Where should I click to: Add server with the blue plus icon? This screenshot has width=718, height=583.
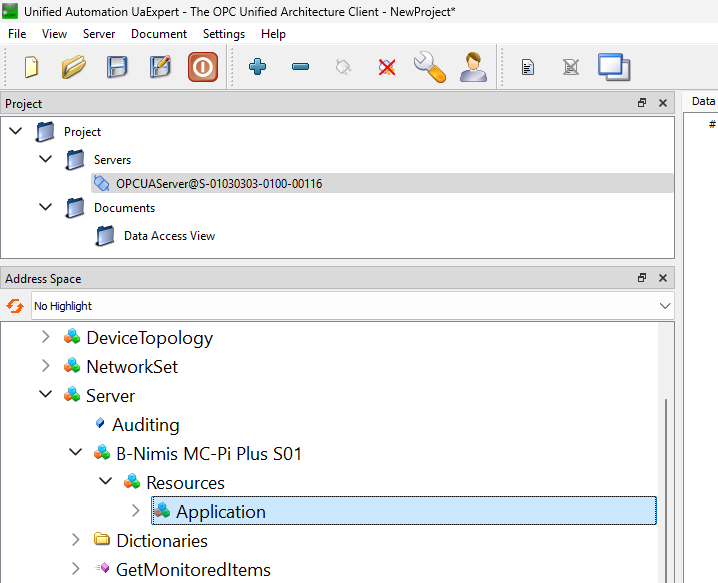(257, 67)
